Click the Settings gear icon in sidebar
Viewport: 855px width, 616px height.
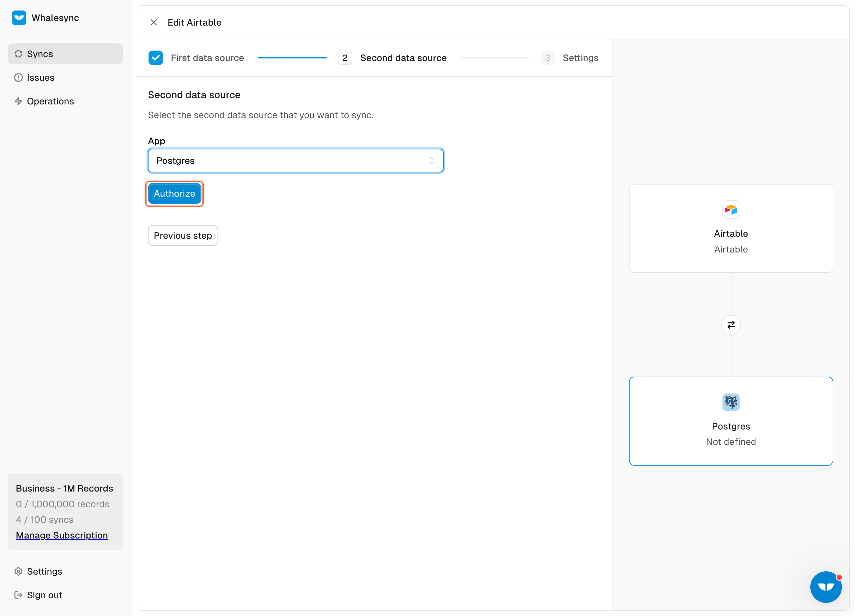[x=18, y=572]
